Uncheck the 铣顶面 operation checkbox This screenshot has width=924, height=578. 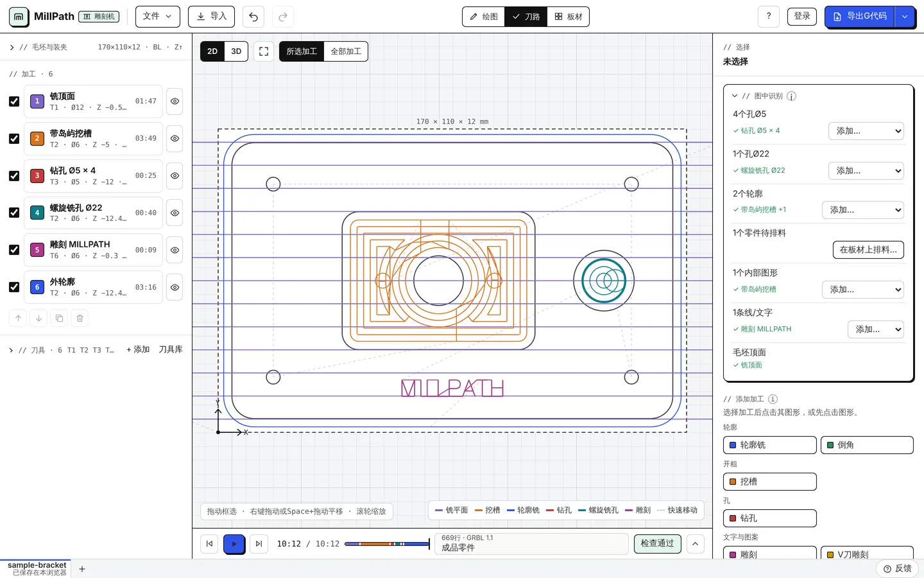[14, 101]
